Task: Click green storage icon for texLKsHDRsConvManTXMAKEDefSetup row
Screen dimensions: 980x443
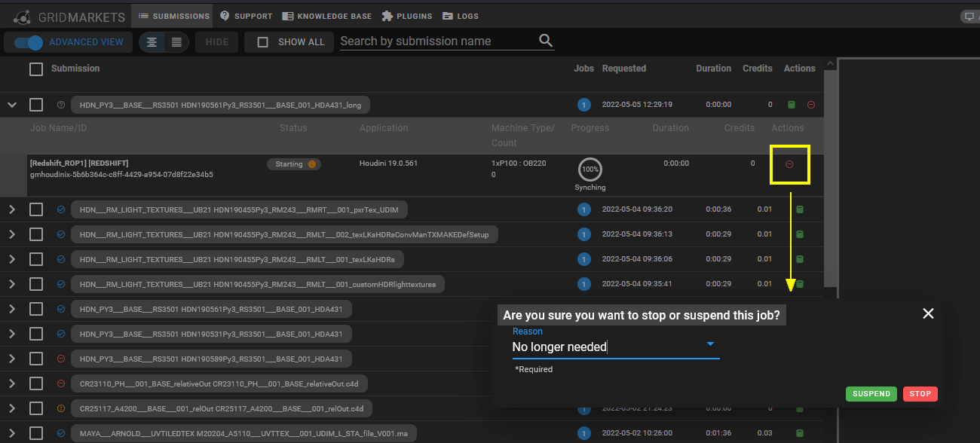Action: click(800, 234)
